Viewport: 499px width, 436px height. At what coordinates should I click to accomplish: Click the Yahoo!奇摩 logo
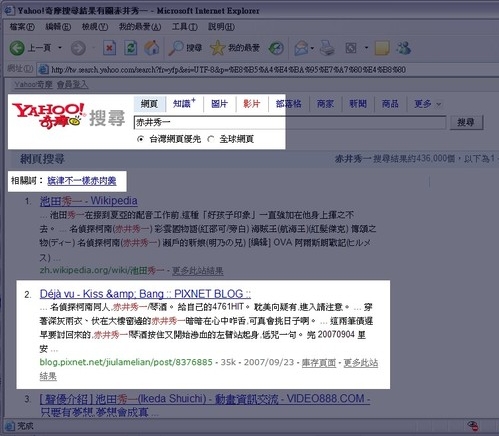(49, 115)
